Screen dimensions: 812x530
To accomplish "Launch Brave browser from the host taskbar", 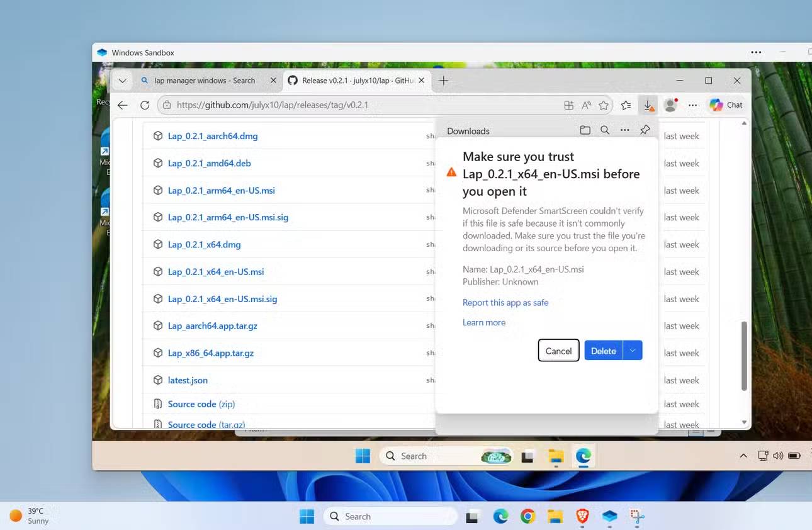I will click(x=582, y=517).
